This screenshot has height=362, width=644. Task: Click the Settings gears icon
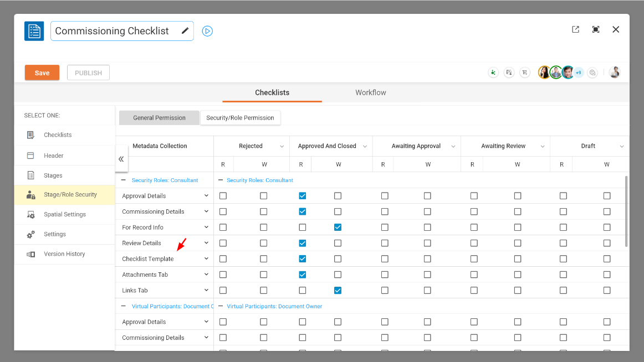pos(31,235)
